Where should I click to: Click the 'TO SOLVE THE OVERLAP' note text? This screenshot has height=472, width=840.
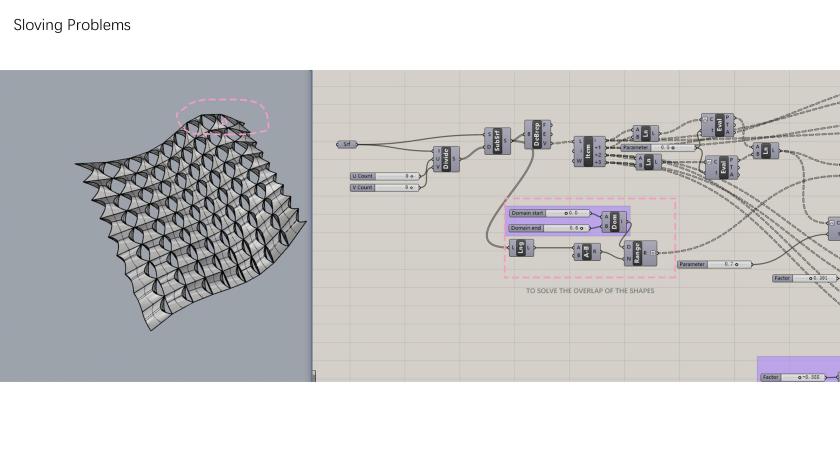coord(590,291)
